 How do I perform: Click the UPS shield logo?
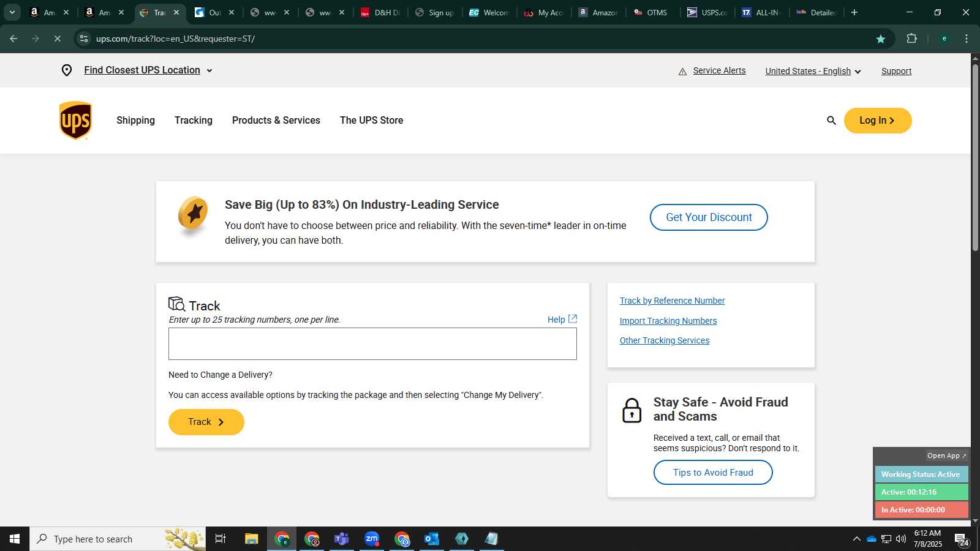click(75, 121)
